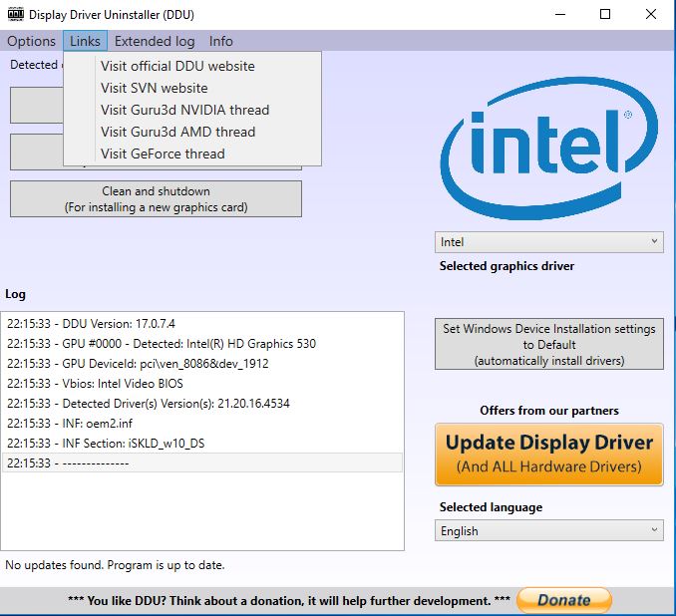
Task: Close the DDU window
Action: 651,14
